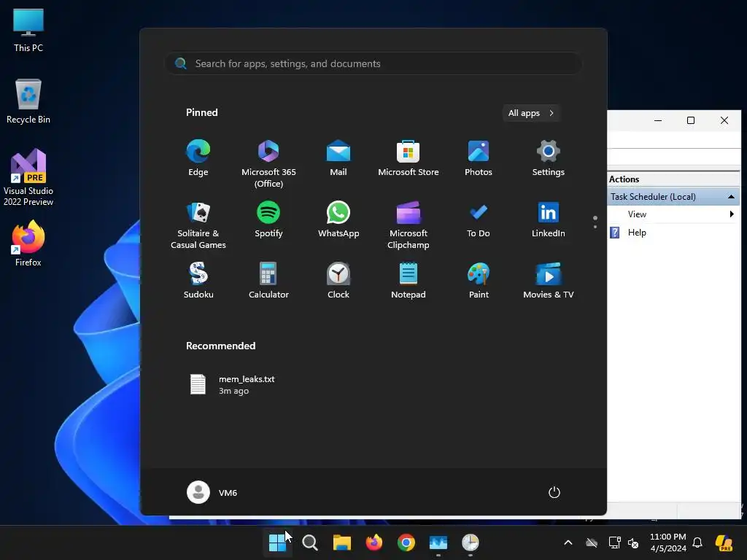
Task: Click Help in Task Scheduler Actions pane
Action: point(637,233)
